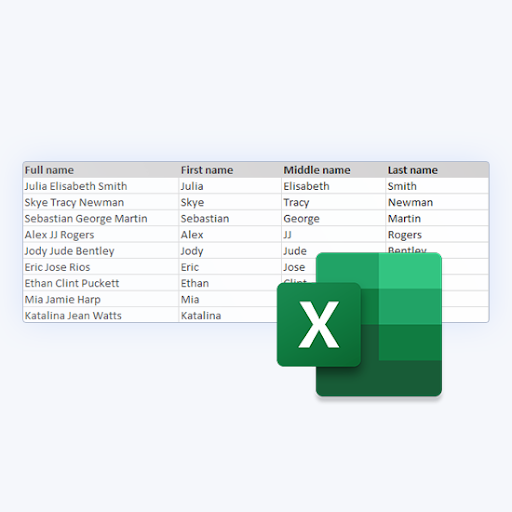Image resolution: width=512 pixels, height=512 pixels.
Task: Click the large Excel logo icon
Action: click(x=359, y=325)
